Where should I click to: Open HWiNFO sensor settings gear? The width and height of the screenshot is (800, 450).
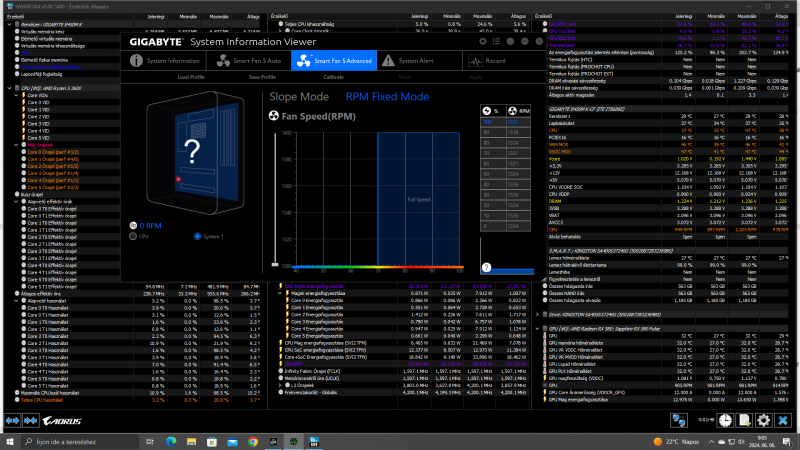[764, 420]
